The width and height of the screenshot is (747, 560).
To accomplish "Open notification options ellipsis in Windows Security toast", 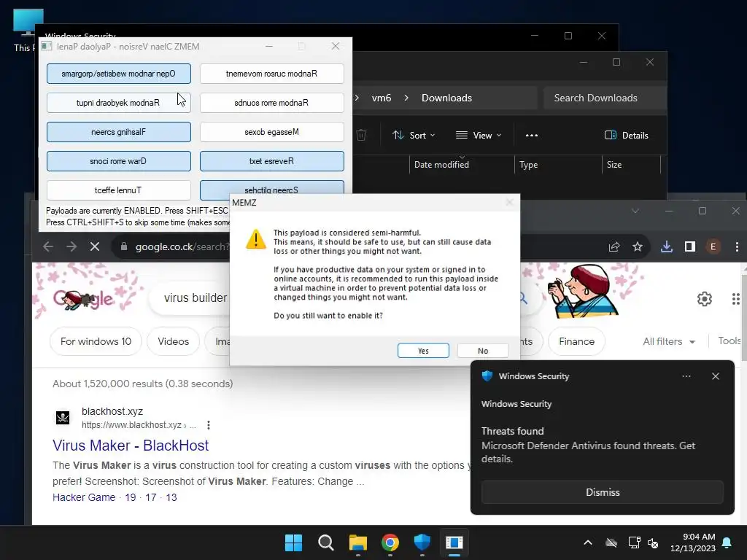I will (686, 376).
